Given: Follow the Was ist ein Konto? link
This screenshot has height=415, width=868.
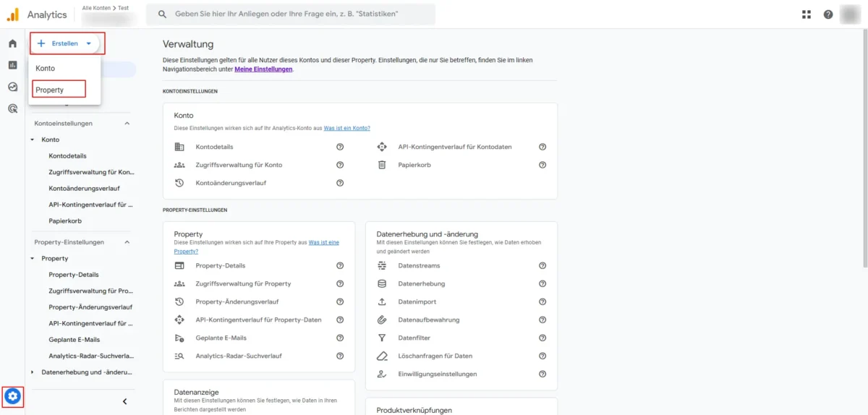Looking at the screenshot, I should [x=346, y=128].
